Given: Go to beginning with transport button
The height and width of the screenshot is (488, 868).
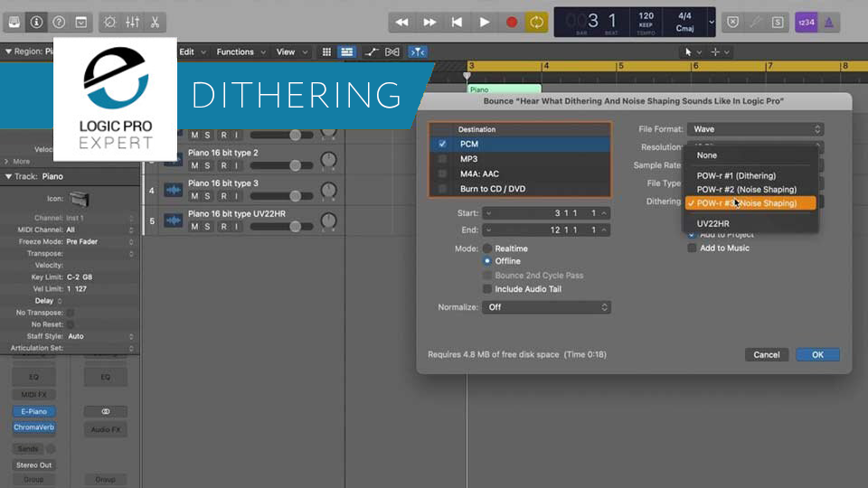Looking at the screenshot, I should [x=457, y=22].
